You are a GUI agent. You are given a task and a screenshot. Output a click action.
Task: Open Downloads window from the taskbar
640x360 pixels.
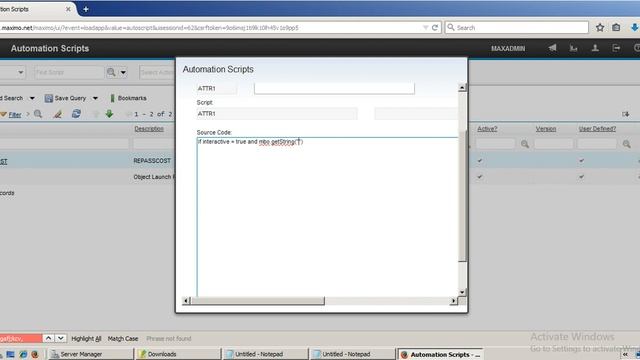[x=178, y=354]
